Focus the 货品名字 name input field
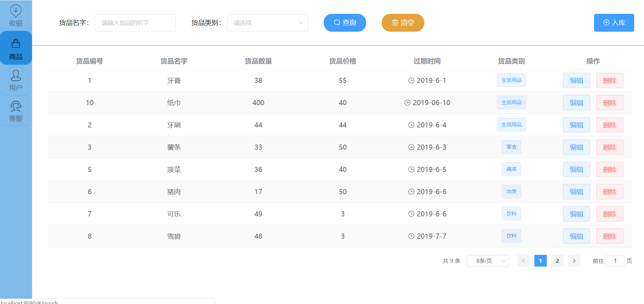Viewport: 644px width, 304px height. click(x=135, y=23)
